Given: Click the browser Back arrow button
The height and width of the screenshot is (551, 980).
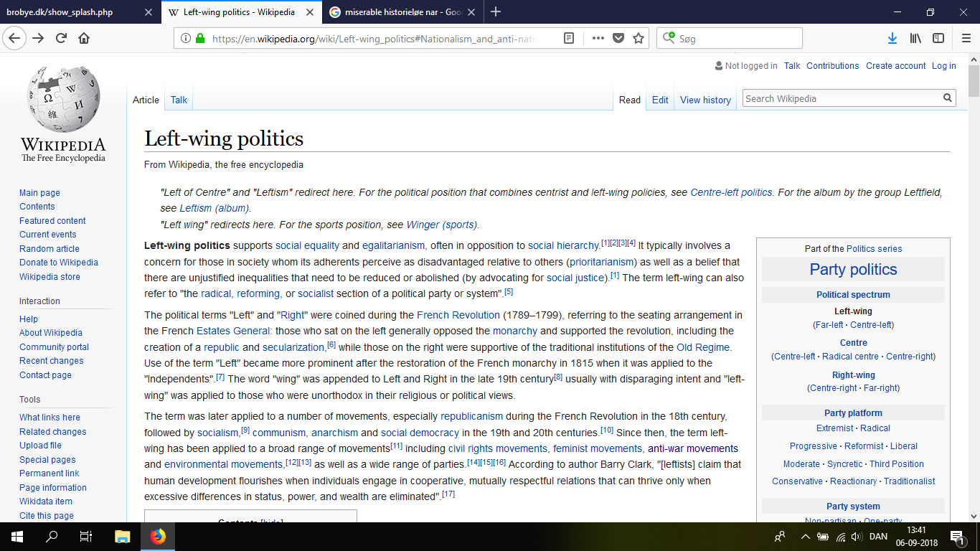Looking at the screenshot, I should pyautogui.click(x=15, y=38).
